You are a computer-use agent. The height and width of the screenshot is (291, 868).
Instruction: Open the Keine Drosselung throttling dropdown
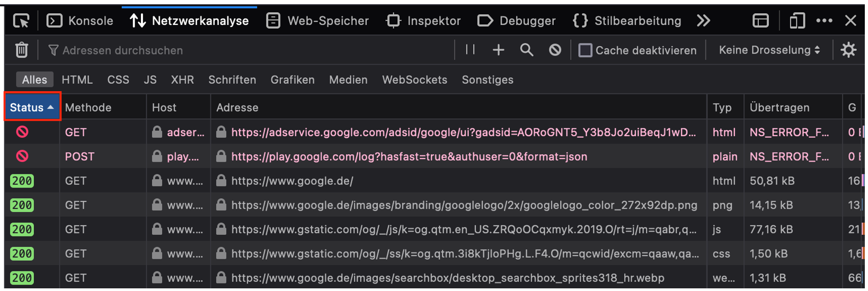[769, 50]
